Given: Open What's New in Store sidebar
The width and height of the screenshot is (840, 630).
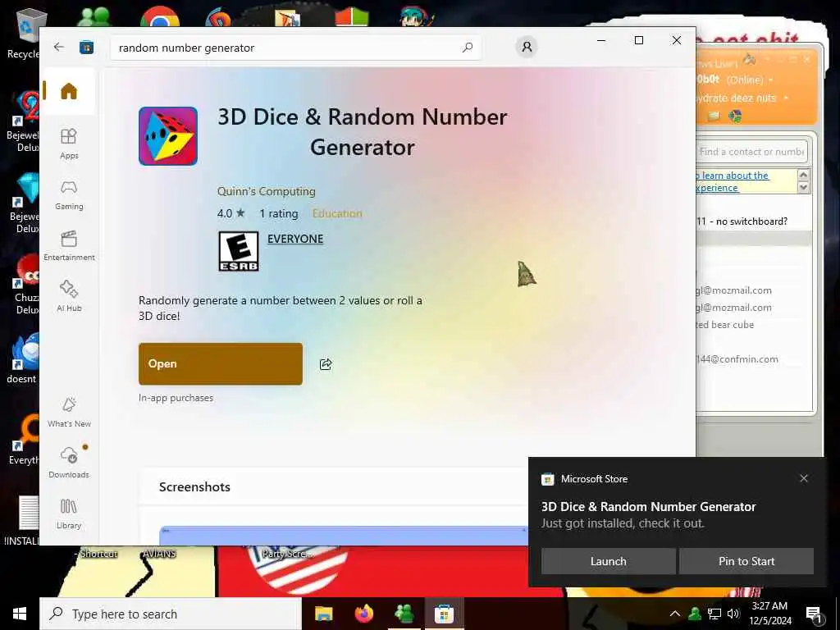Looking at the screenshot, I should [69, 412].
